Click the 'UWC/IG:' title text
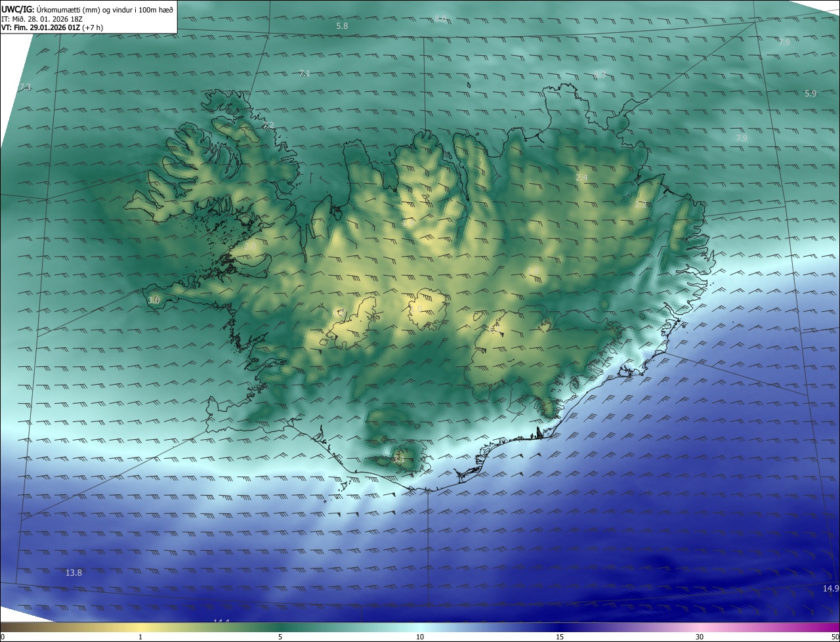 (17, 9)
